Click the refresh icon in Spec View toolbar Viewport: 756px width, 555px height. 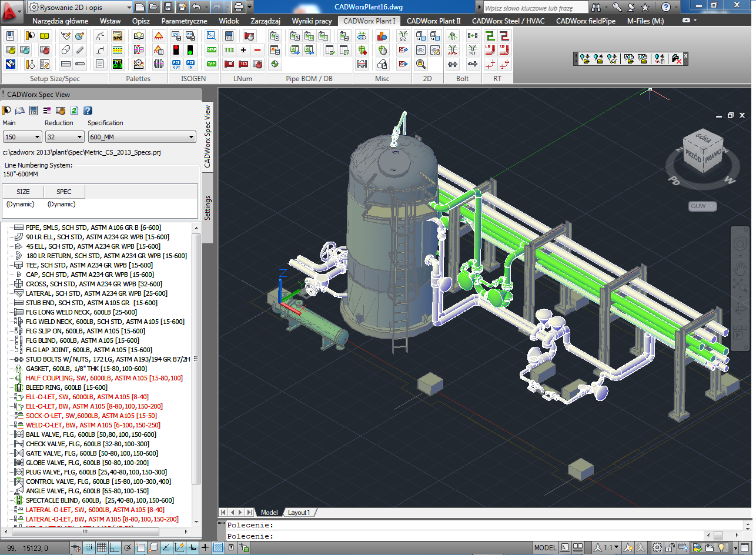[x=74, y=110]
